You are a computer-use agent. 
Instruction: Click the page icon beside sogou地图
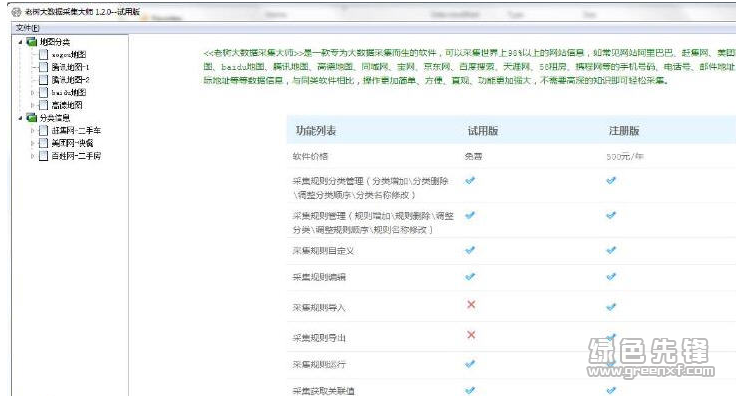click(44, 54)
